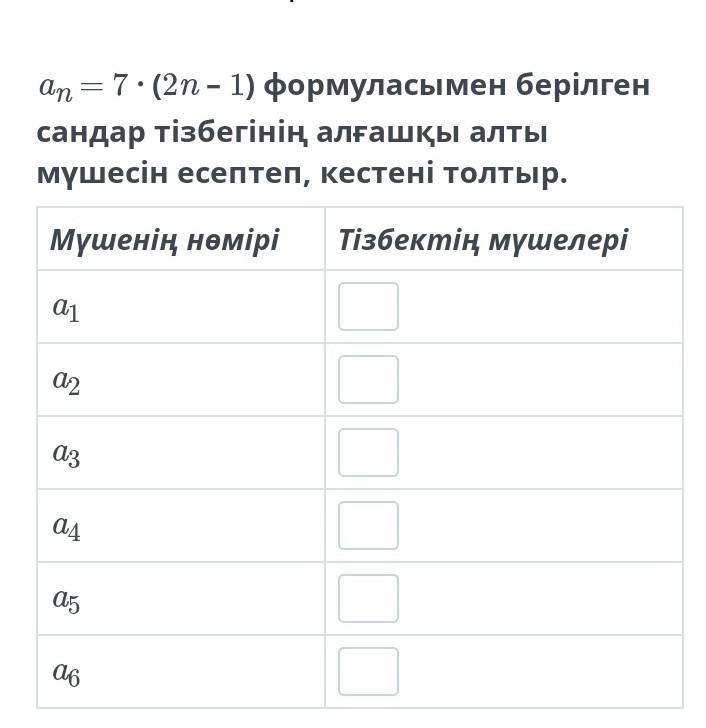Select the a2 row label
This screenshot has height=728, width=706.
tap(66, 381)
